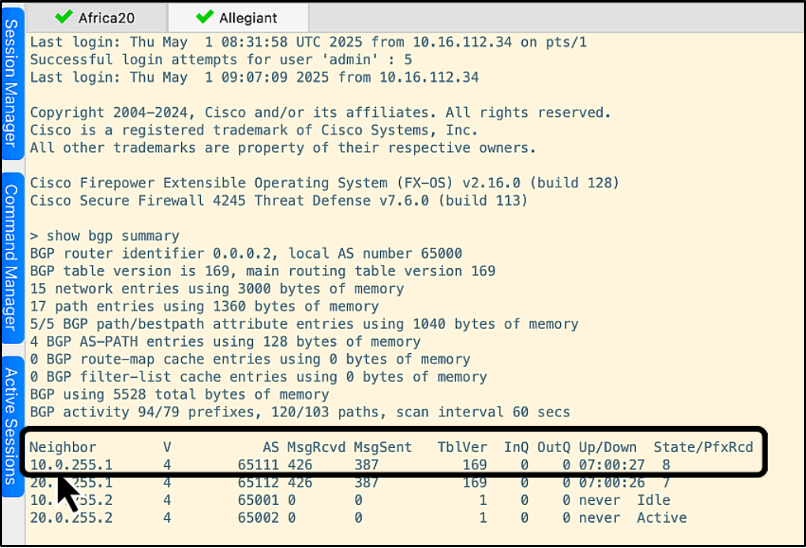Click the '17 path entries' line
The image size is (806, 548).
(204, 306)
